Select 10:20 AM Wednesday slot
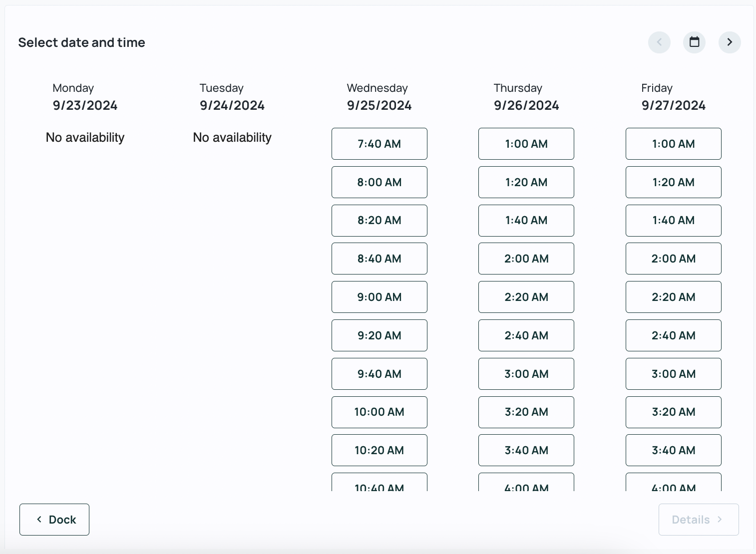Screen dimensions: 756x554 (379, 450)
